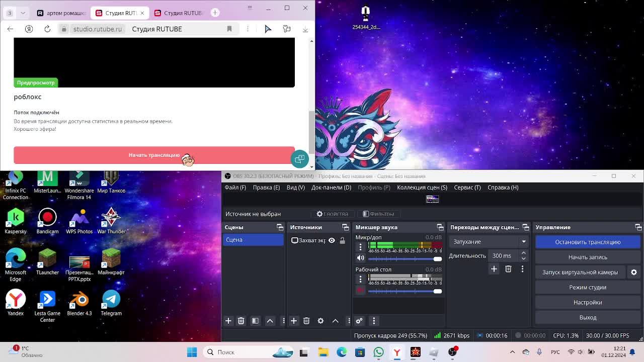Open the Коллекция сцен (S) menu
The width and height of the screenshot is (644, 362).
point(422,187)
